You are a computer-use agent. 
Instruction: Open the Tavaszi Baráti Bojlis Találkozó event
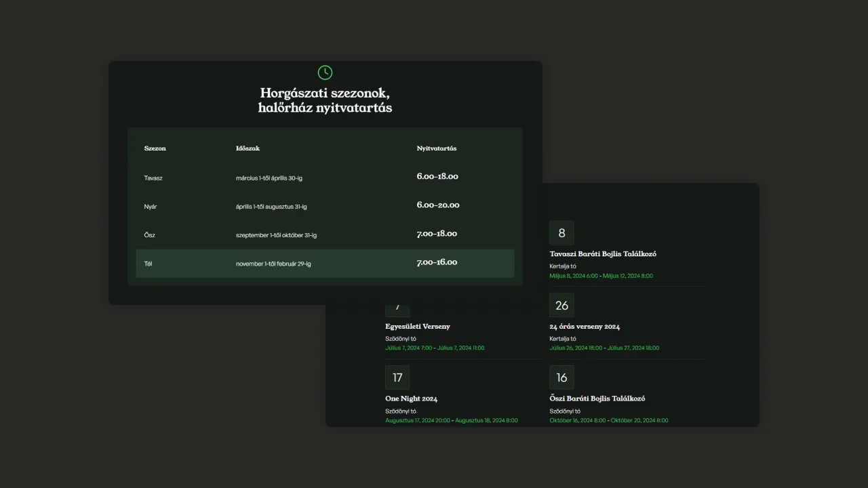point(602,254)
